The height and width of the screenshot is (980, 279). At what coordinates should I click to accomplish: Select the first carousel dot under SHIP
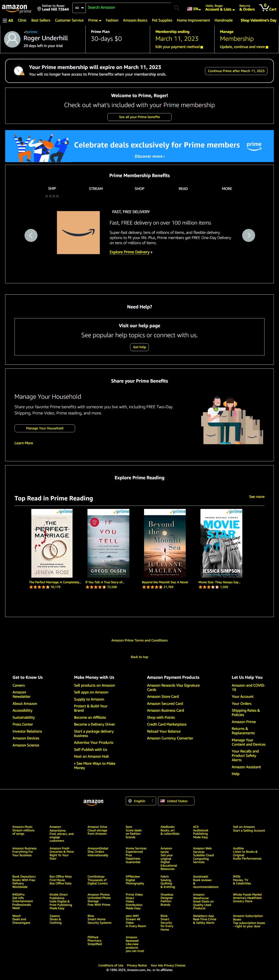tap(46, 196)
